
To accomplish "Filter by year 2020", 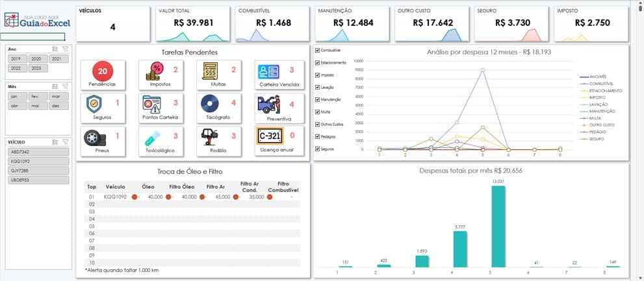I will pyautogui.click(x=38, y=58).
